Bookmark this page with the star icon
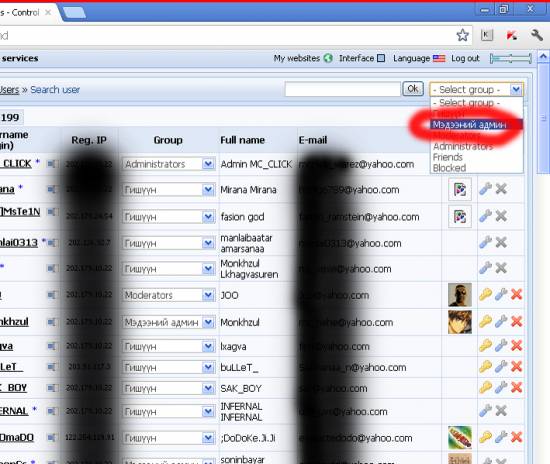This screenshot has width=550, height=464. 462,35
